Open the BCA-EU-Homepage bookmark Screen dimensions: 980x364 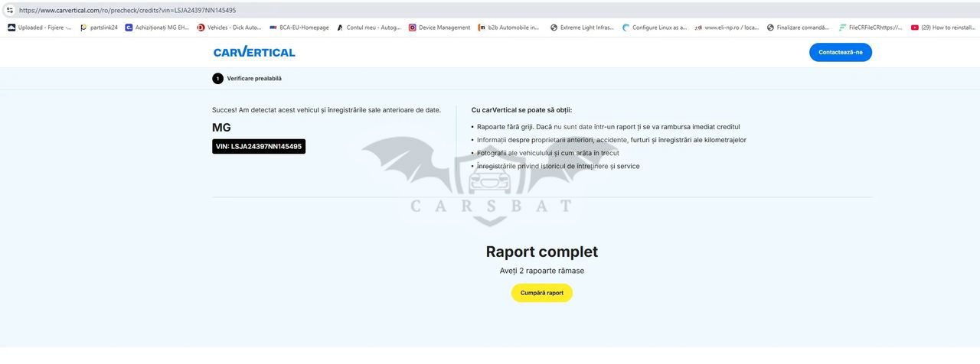[x=299, y=28]
